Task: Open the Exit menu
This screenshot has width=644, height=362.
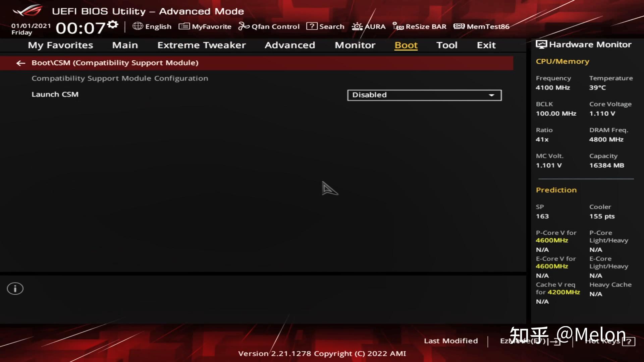Action: tap(486, 45)
